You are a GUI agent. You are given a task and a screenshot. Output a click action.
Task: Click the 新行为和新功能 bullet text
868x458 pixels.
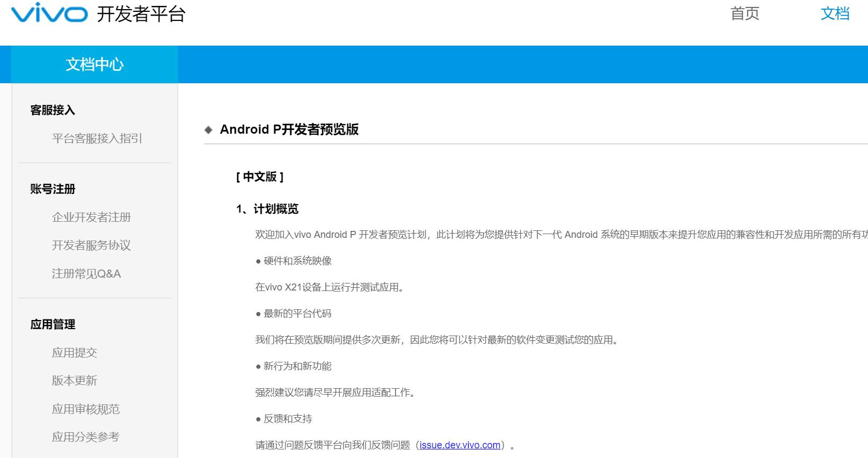297,366
